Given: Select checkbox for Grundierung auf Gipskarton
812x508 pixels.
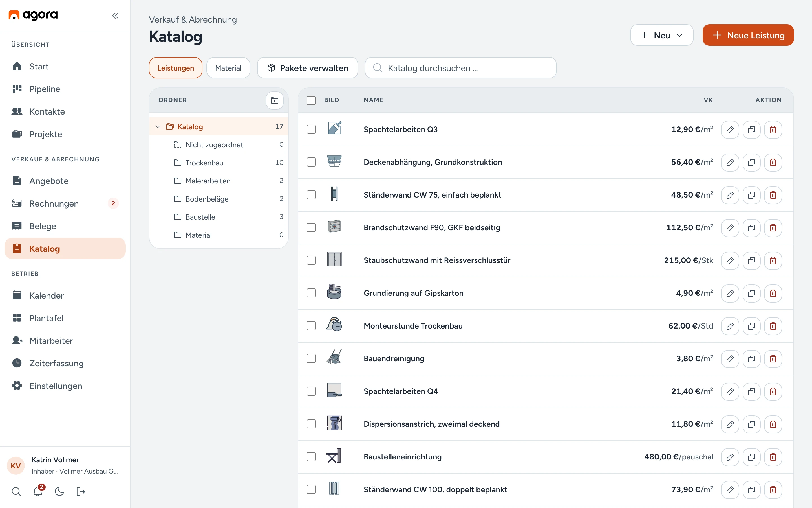Looking at the screenshot, I should (x=311, y=293).
